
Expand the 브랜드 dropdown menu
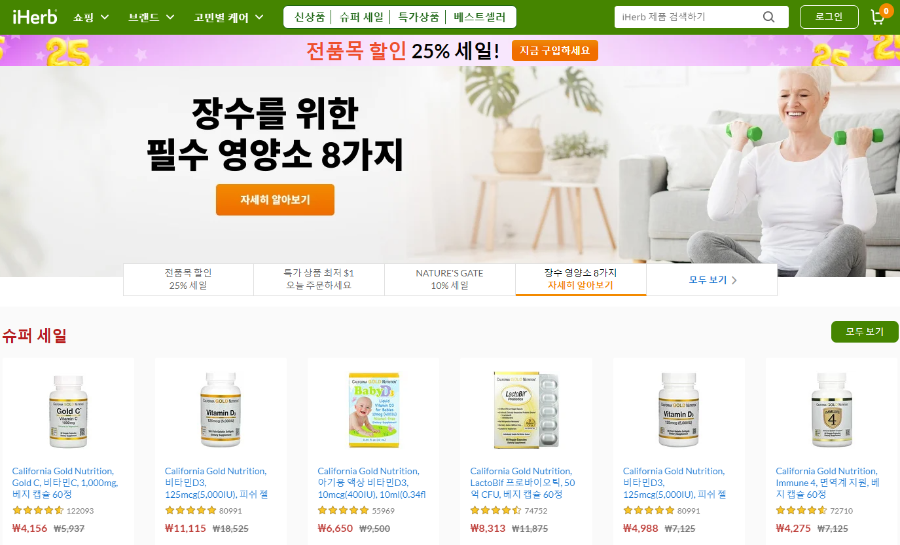point(151,17)
